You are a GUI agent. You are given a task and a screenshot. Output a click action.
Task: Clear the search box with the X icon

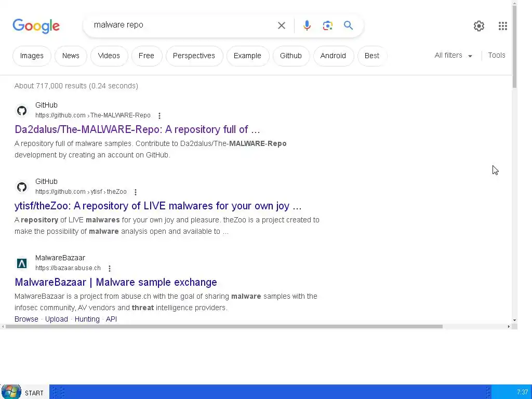pyautogui.click(x=281, y=25)
